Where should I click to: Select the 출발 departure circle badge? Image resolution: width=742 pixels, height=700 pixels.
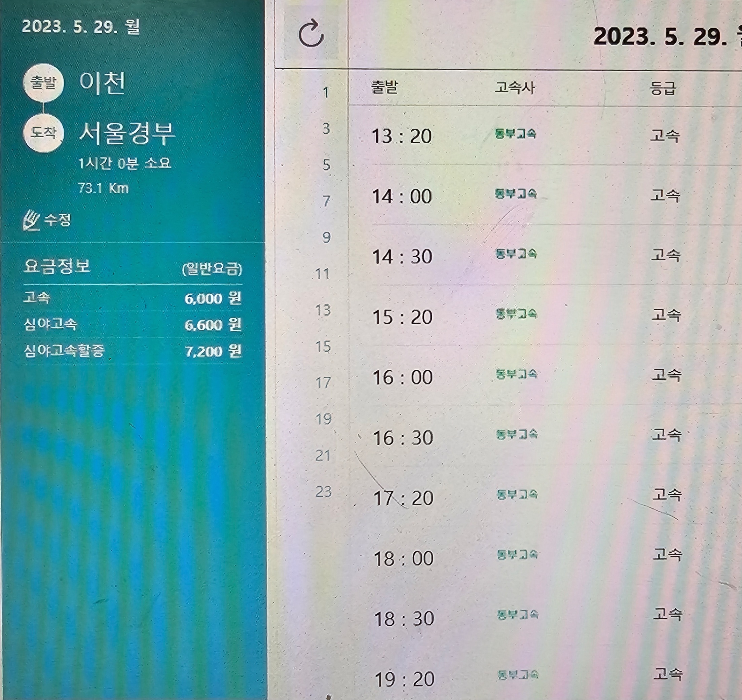tap(43, 82)
